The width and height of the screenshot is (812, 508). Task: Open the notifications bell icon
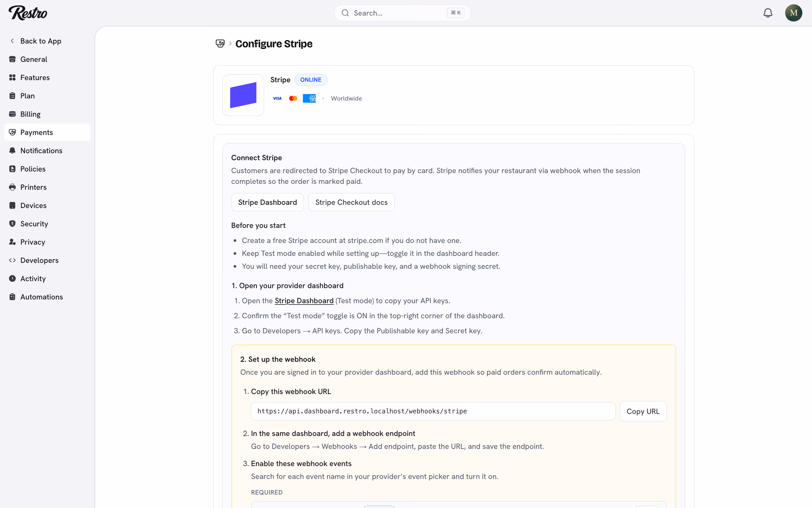(768, 13)
